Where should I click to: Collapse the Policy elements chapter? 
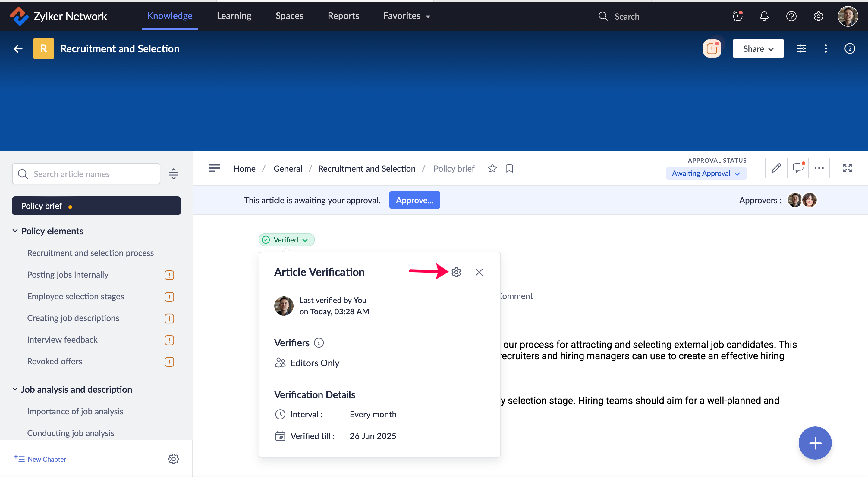[x=15, y=231]
